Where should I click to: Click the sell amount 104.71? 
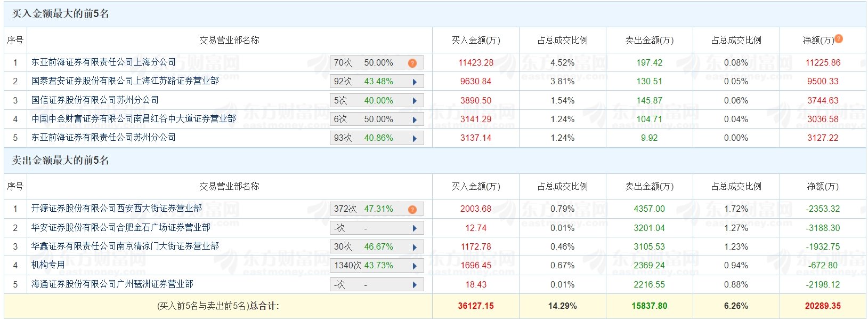pyautogui.click(x=650, y=119)
